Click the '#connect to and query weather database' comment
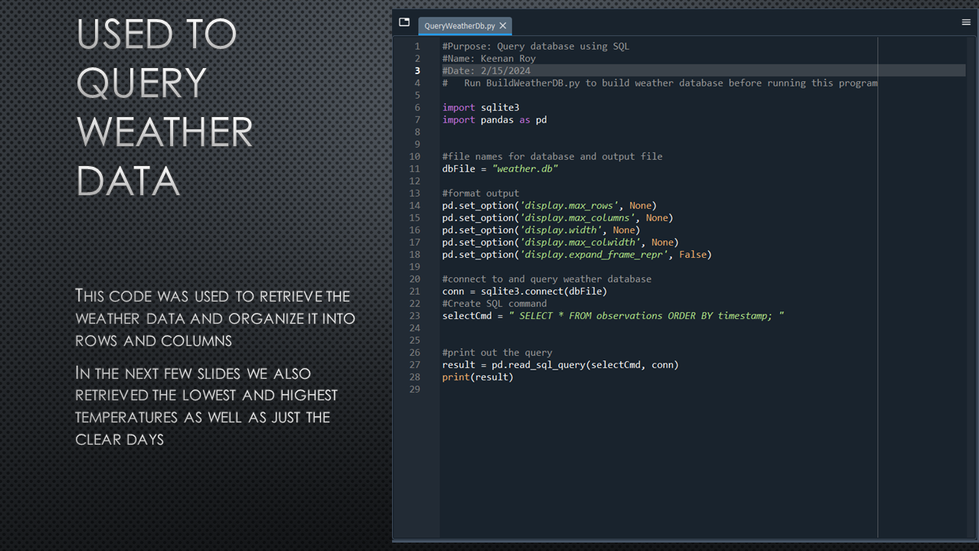Screen dimensions: 979x551 pos(546,279)
